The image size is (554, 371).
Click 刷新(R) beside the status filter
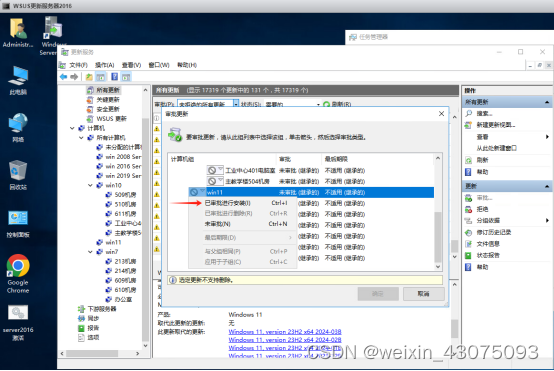click(x=337, y=104)
